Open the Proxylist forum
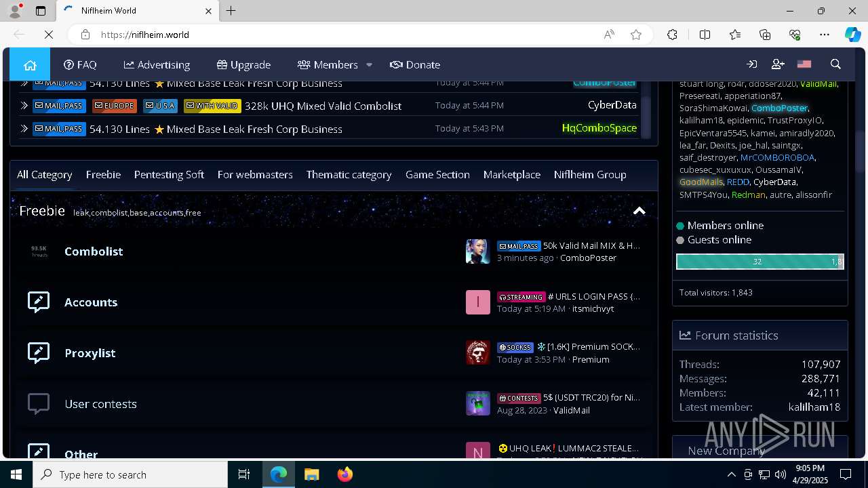Image resolution: width=868 pixels, height=488 pixels. pos(90,353)
